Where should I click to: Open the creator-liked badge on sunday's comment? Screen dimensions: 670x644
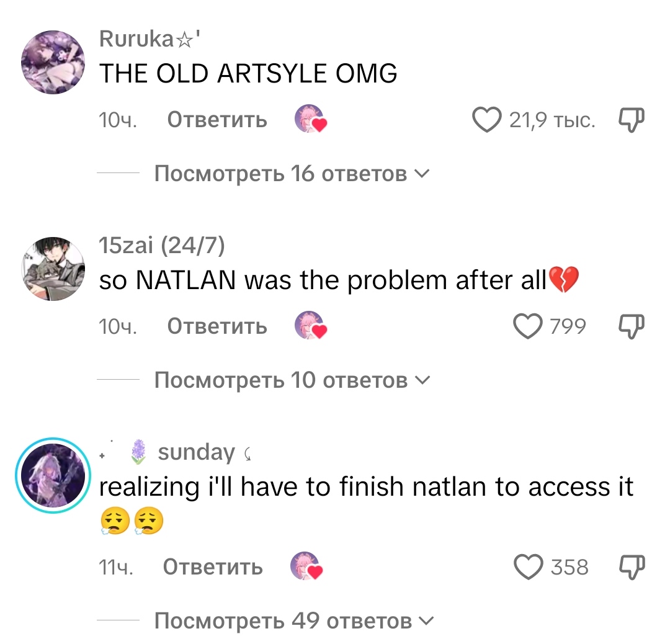tap(306, 566)
